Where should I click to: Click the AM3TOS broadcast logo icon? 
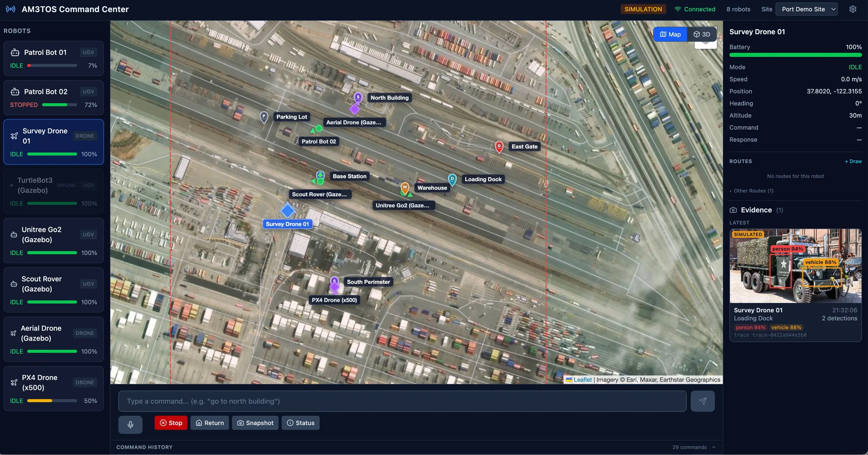(10, 9)
